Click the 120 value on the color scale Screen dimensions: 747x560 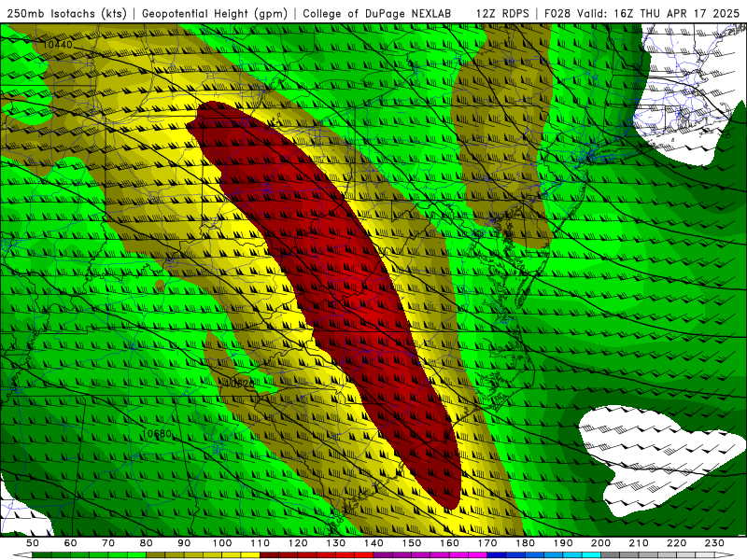point(298,543)
